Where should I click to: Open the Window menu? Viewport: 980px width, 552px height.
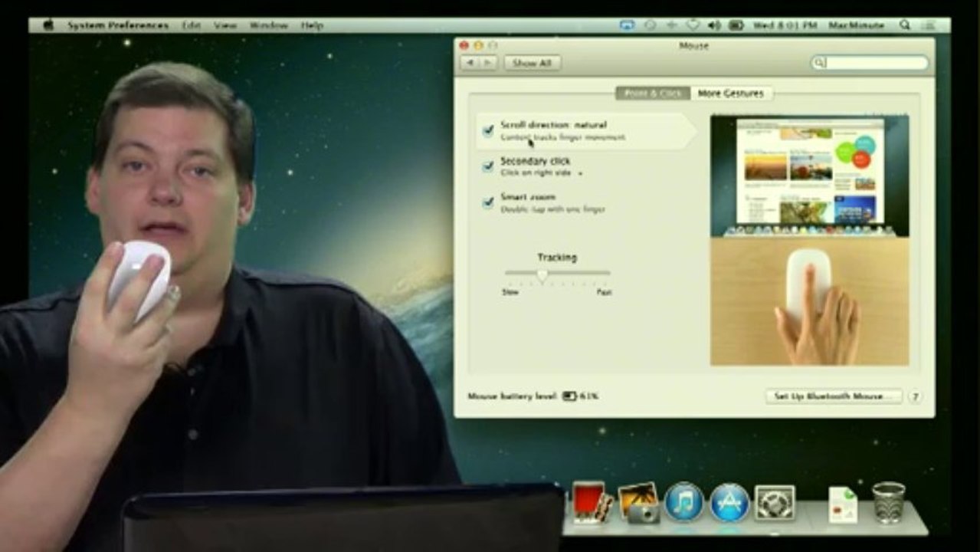tap(269, 25)
